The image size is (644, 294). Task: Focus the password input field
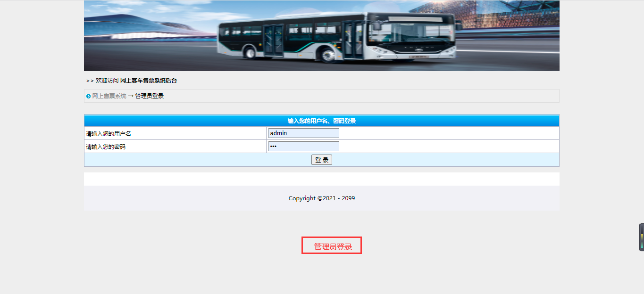pyautogui.click(x=303, y=147)
